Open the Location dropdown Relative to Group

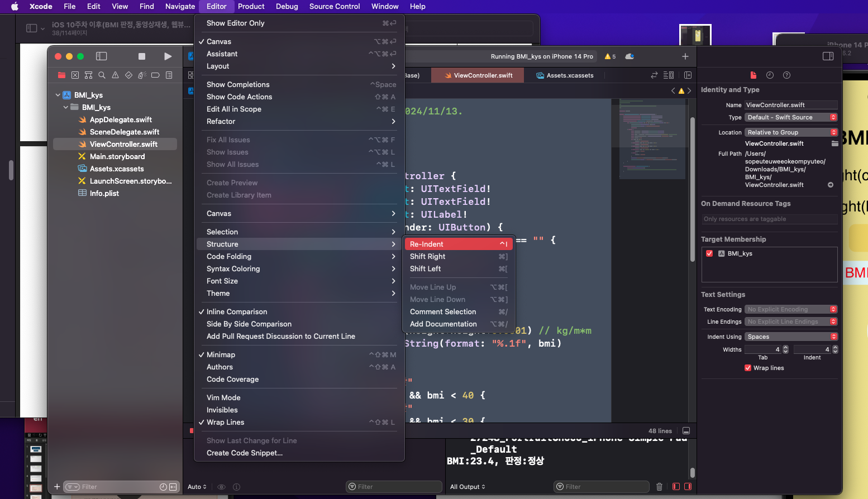click(x=791, y=132)
